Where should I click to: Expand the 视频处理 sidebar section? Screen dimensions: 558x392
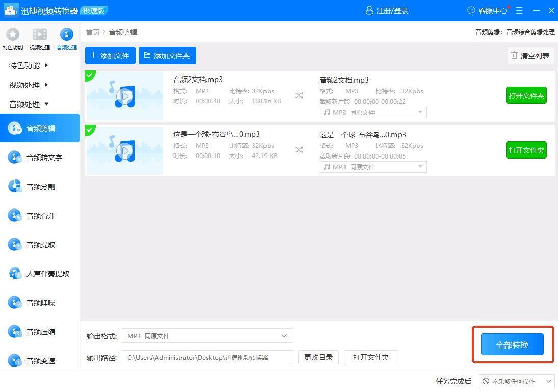coord(29,85)
